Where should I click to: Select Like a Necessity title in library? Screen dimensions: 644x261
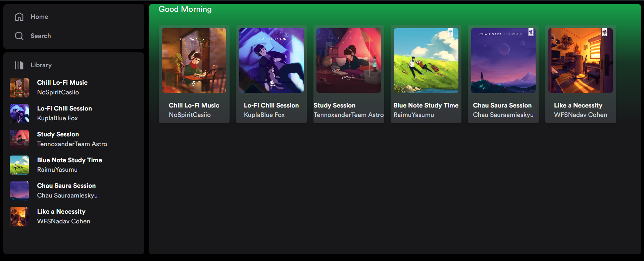click(x=61, y=212)
